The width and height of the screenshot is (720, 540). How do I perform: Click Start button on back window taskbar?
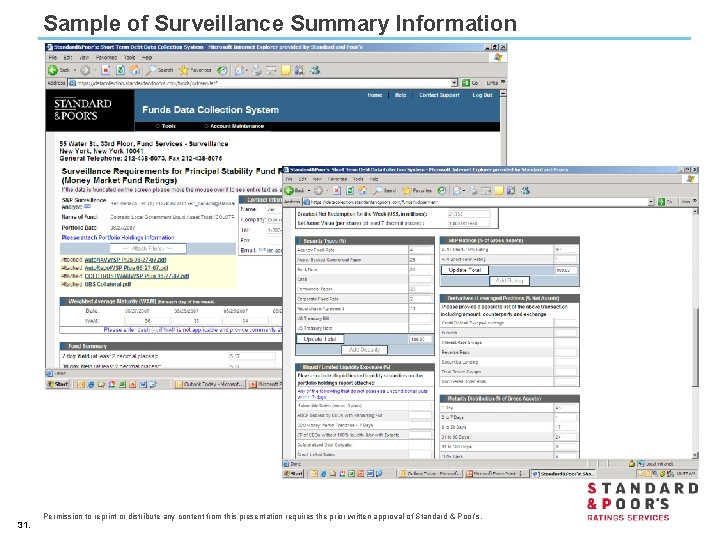[58, 384]
